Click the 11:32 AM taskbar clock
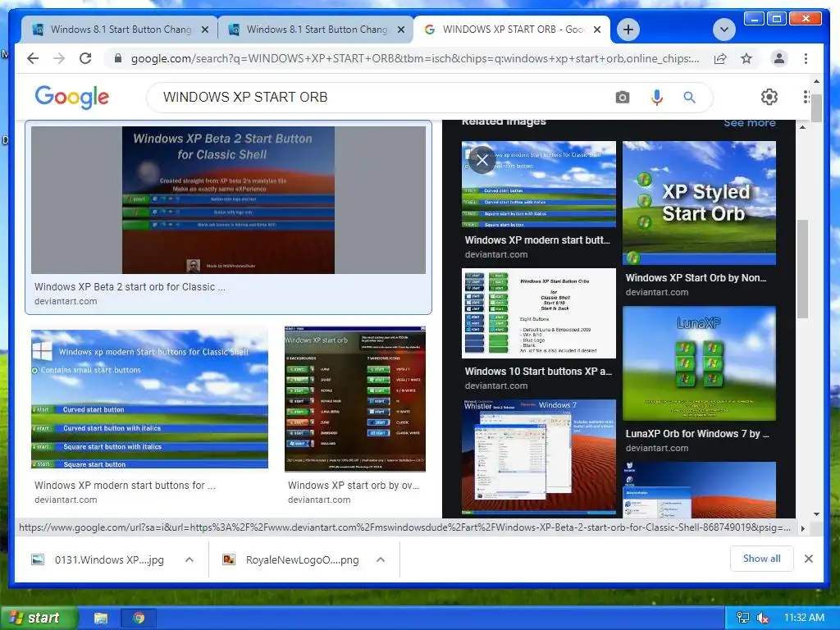 pos(804,618)
